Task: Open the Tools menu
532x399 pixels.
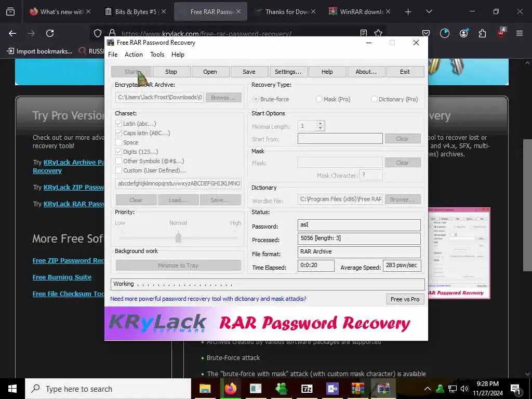Action: click(157, 55)
